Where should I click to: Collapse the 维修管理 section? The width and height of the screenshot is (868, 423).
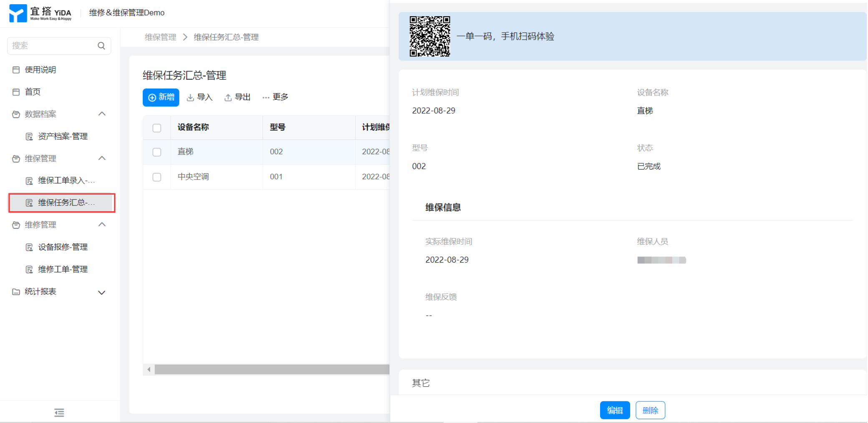(102, 225)
